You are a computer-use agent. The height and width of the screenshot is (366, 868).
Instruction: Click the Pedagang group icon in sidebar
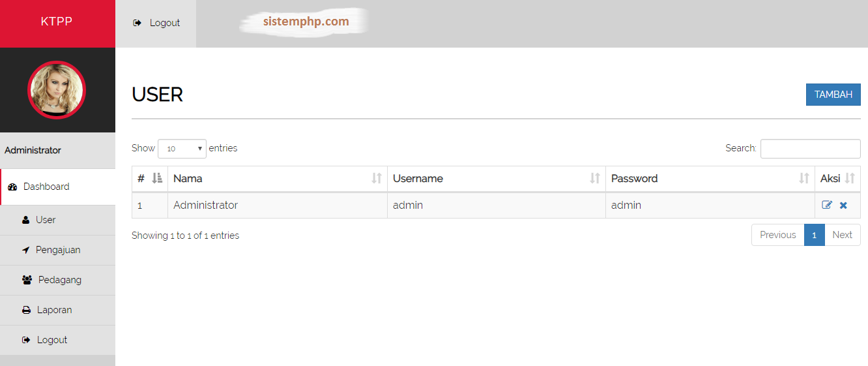coord(27,280)
